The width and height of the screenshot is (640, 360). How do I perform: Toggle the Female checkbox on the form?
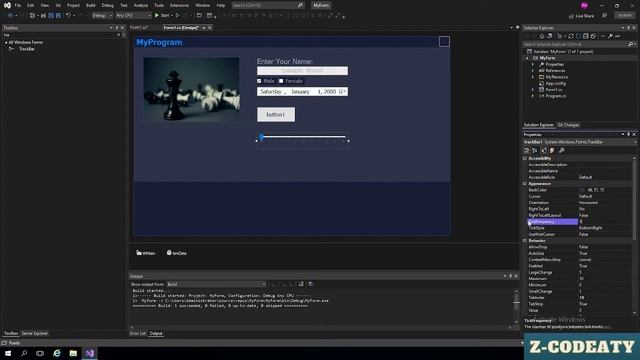(281, 81)
